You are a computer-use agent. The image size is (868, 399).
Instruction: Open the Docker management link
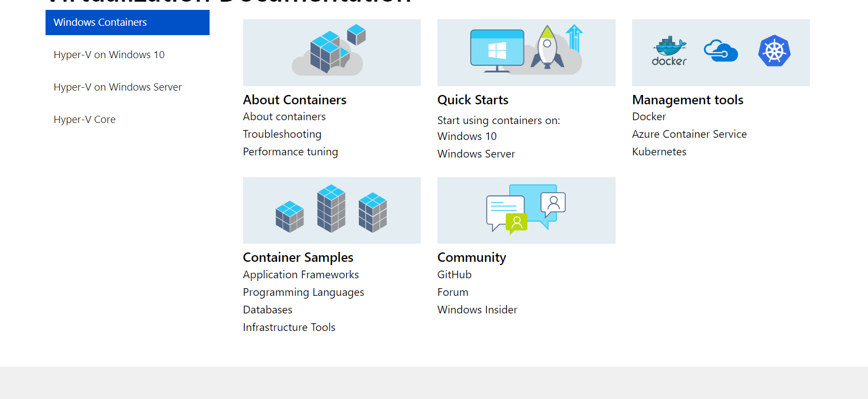pos(649,117)
